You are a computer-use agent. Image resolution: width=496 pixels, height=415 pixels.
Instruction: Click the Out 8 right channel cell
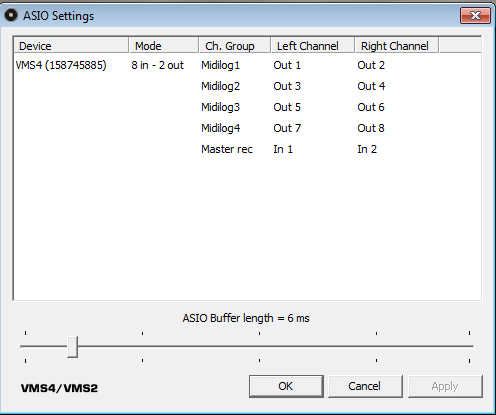(x=371, y=128)
